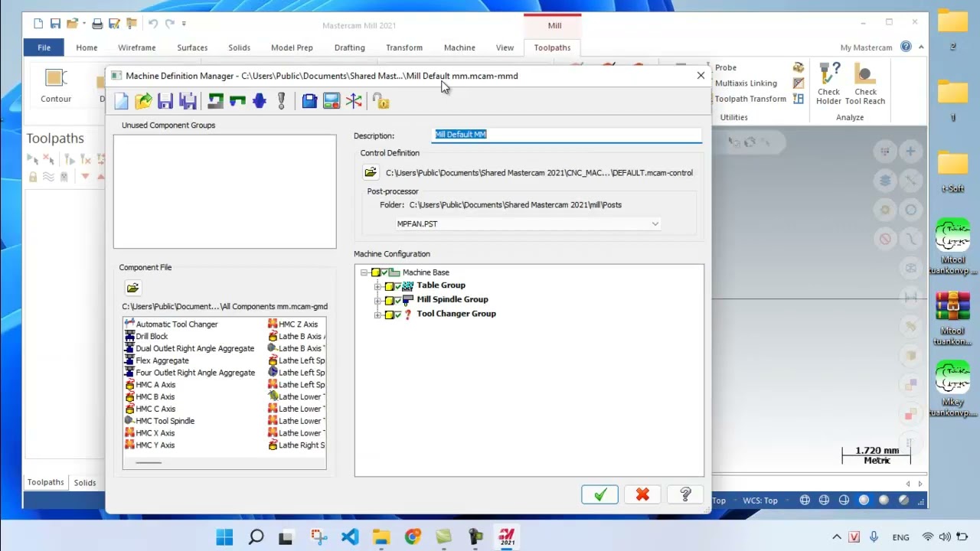Image resolution: width=980 pixels, height=551 pixels.
Task: Click the Contour toolpath icon
Action: click(56, 85)
